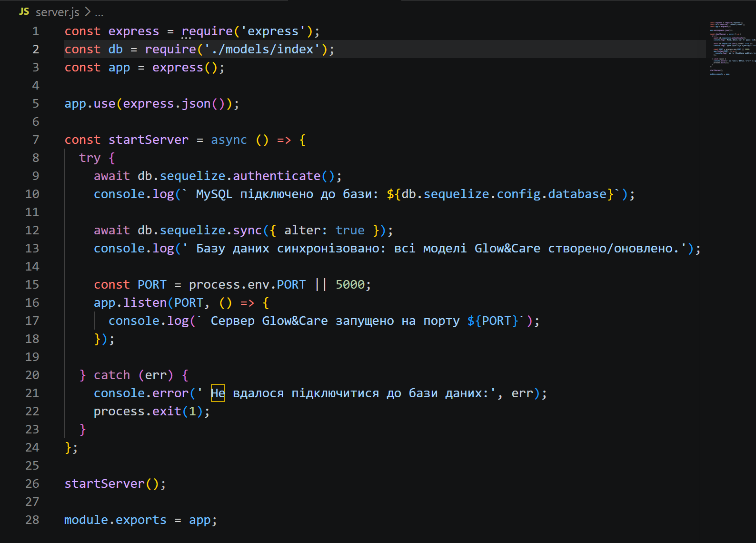The image size is (756, 543).
Task: Click 'config' property on line 10
Action: [518, 194]
